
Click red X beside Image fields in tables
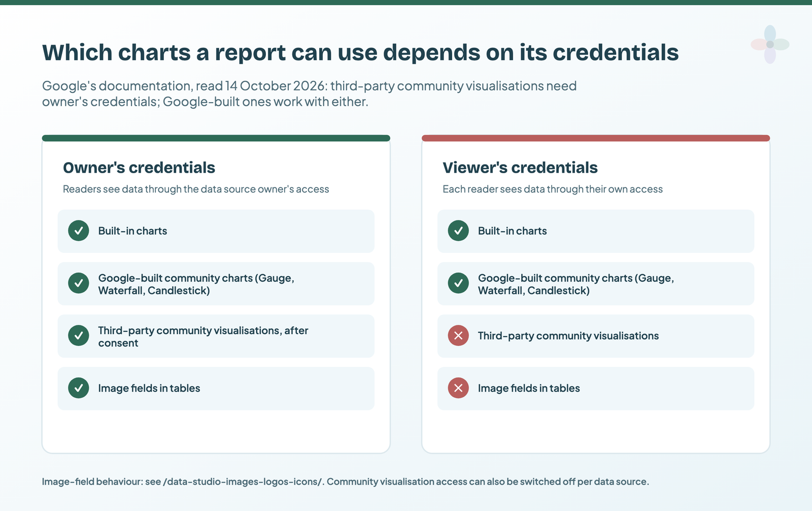(x=458, y=388)
